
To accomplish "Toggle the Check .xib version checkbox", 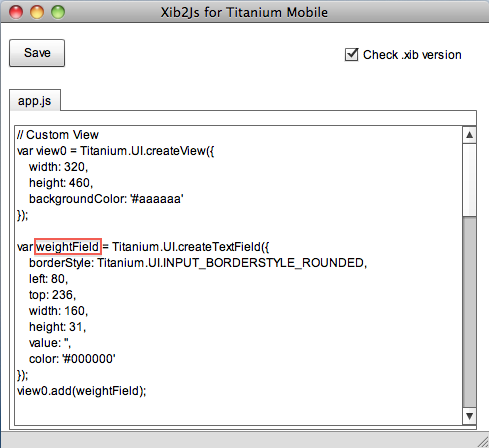I will (351, 55).
